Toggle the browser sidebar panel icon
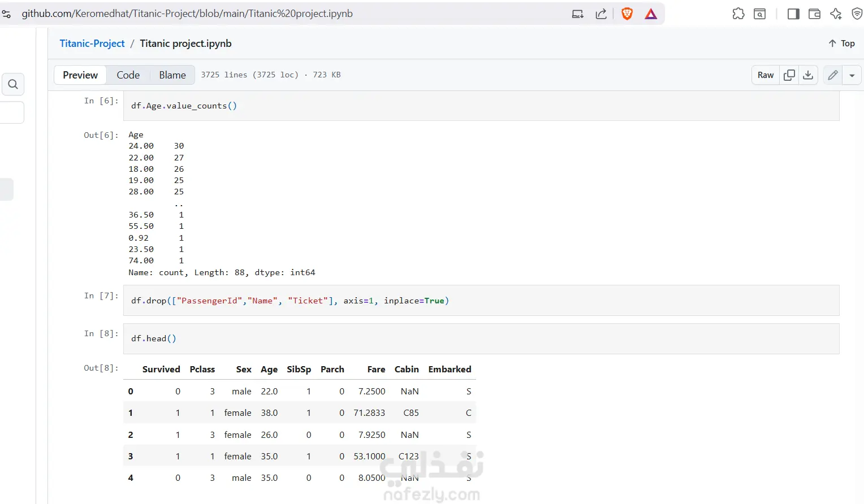 point(793,14)
